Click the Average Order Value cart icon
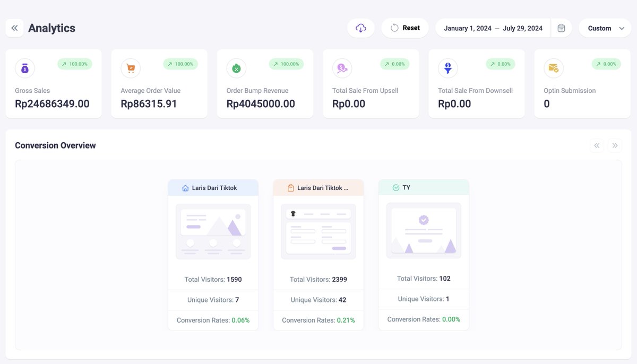The height and width of the screenshot is (364, 637). coord(131,68)
